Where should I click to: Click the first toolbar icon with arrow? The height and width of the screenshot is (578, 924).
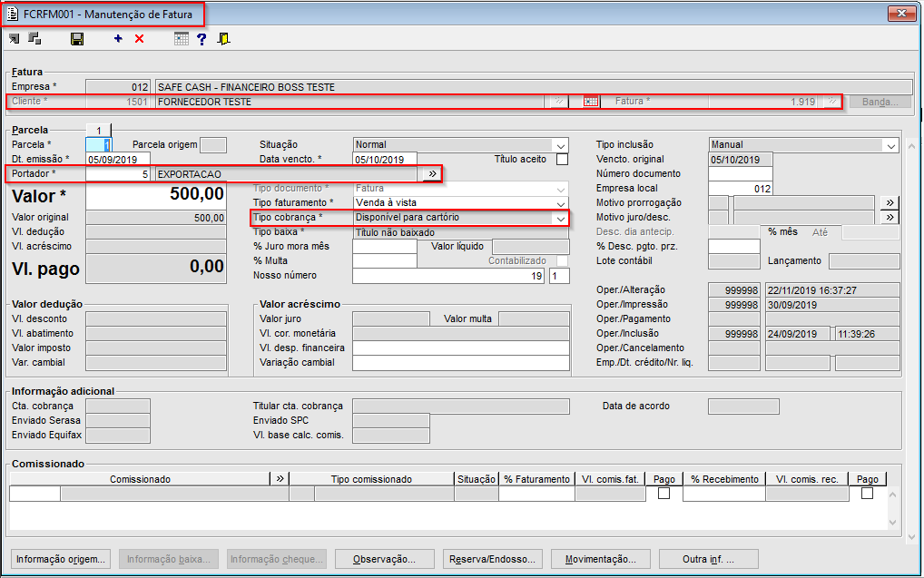tap(15, 39)
